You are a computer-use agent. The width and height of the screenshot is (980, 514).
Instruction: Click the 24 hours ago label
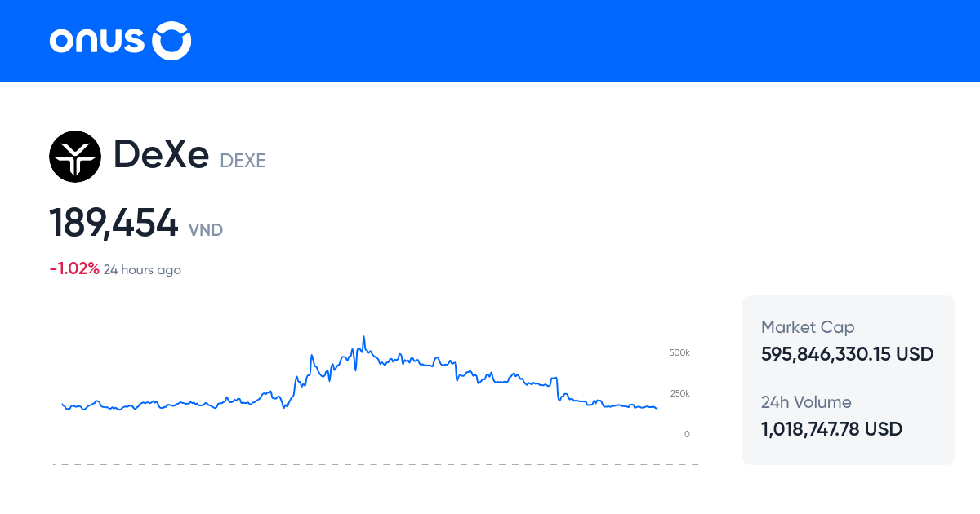(142, 269)
